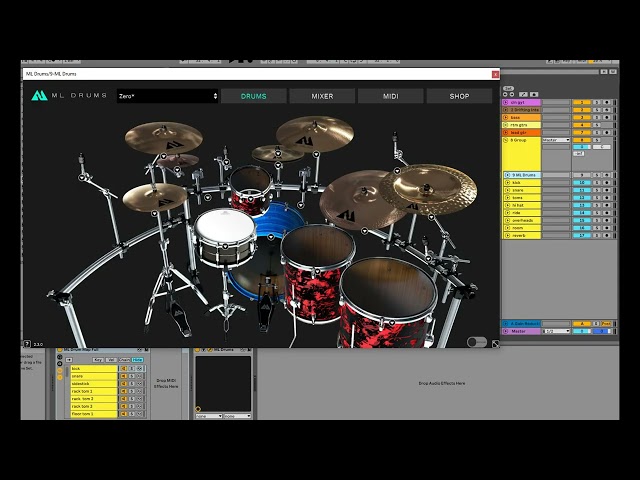The height and width of the screenshot is (480, 640).
Task: Adjust the Master track cyan volume slider
Action: 582,331
